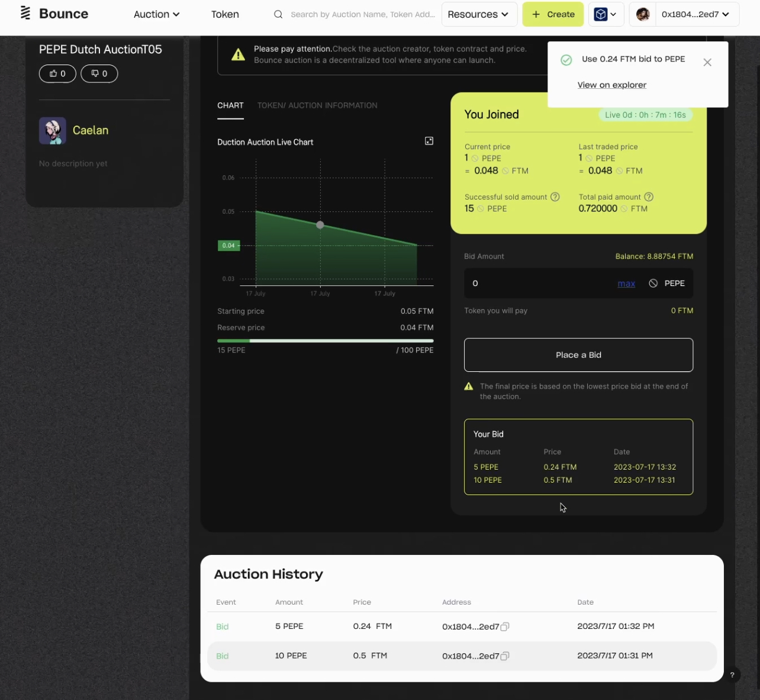760x700 pixels.
Task: Open the network selector dropdown
Action: (x=606, y=14)
